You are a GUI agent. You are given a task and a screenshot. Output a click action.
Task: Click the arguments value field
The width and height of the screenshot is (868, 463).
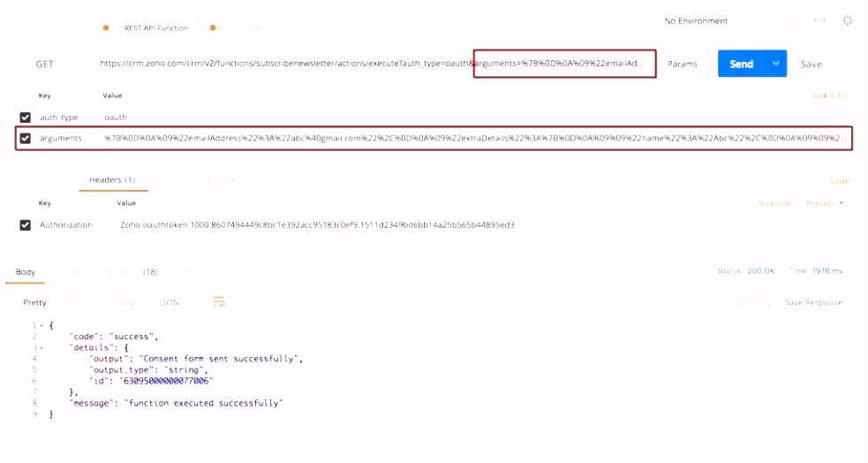pos(475,138)
